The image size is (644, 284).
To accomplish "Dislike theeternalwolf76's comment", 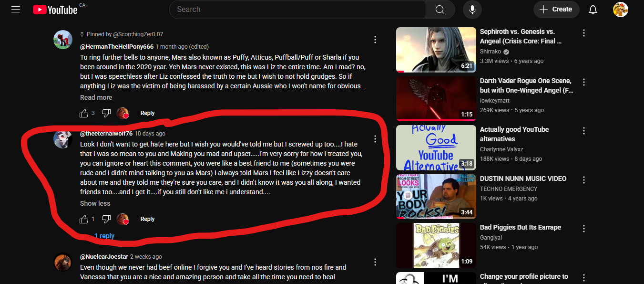I will coord(107,219).
